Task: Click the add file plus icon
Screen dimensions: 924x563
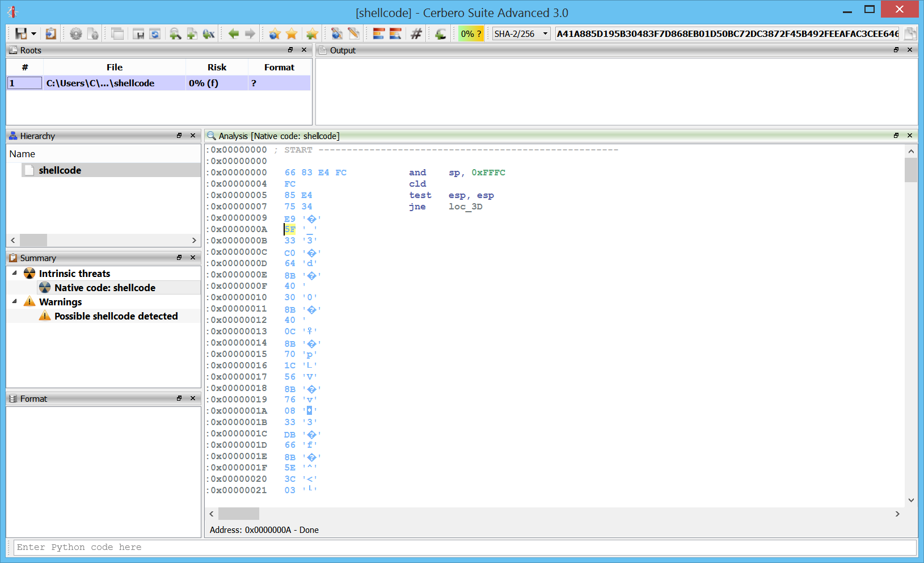Action: tap(192, 33)
